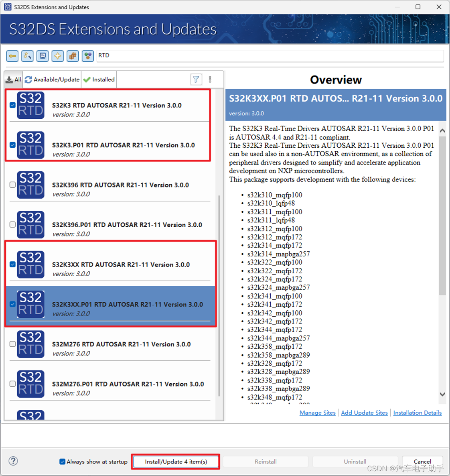This screenshot has width=450, height=476.
Task: Uncheck the S32K3.P01 RTD package checkbox
Action: pos(12,145)
